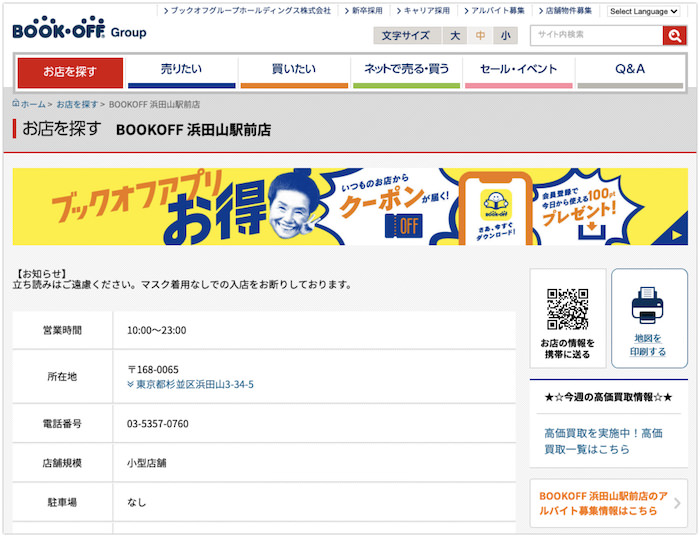The image size is (700, 537).
Task: Click the 電話番号 row label
Action: click(62, 424)
